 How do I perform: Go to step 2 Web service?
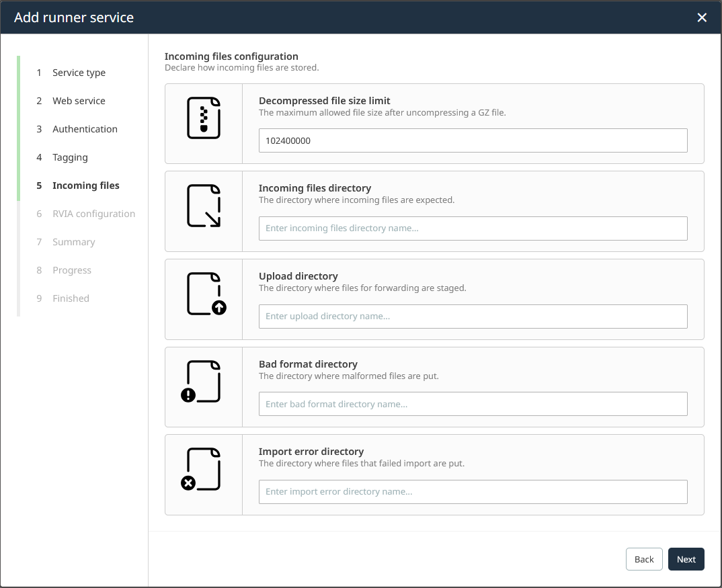click(79, 101)
